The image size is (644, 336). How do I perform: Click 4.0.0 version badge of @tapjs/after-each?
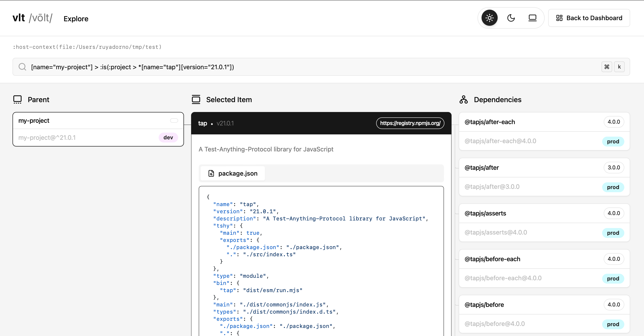click(614, 122)
